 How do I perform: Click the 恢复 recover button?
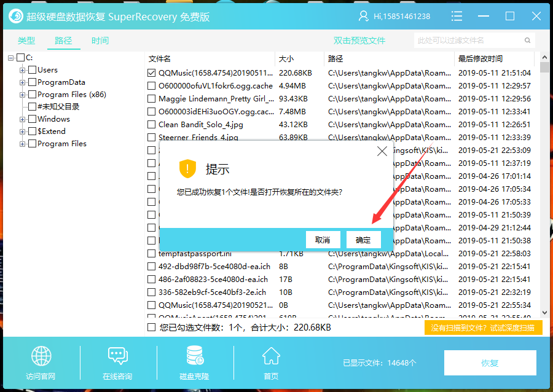click(x=490, y=363)
